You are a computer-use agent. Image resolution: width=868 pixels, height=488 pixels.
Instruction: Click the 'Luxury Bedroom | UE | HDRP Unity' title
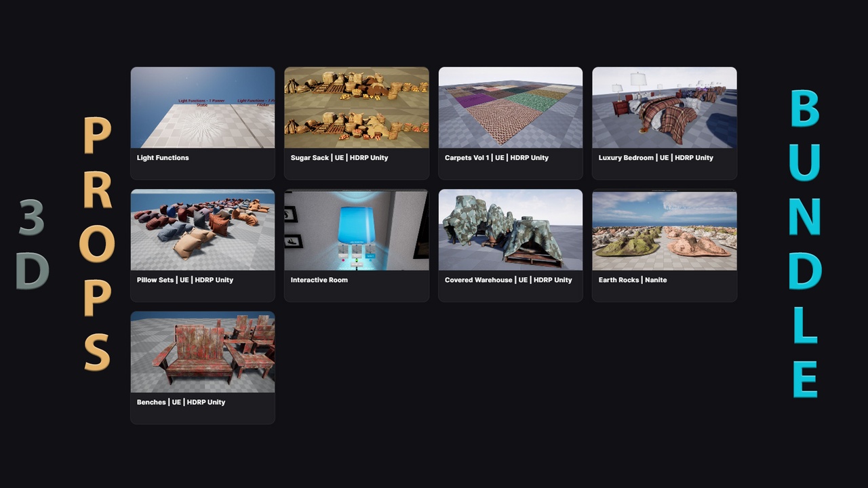pyautogui.click(x=656, y=158)
